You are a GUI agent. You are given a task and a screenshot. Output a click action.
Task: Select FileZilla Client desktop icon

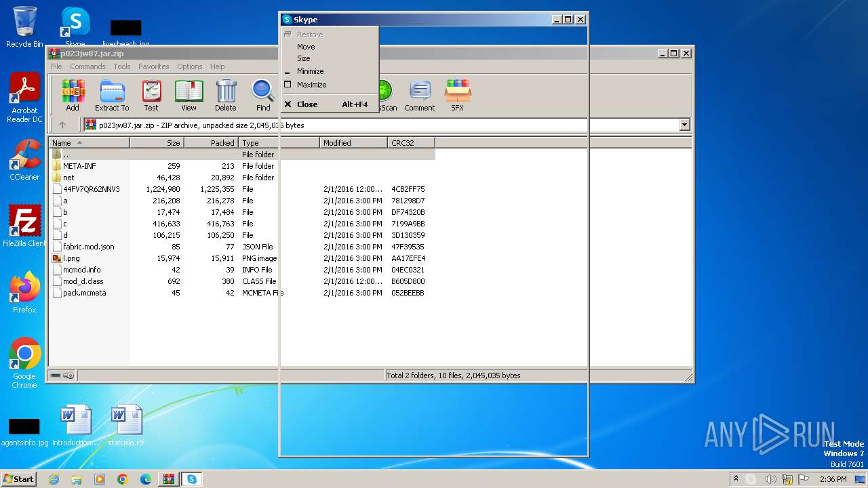pos(24,226)
